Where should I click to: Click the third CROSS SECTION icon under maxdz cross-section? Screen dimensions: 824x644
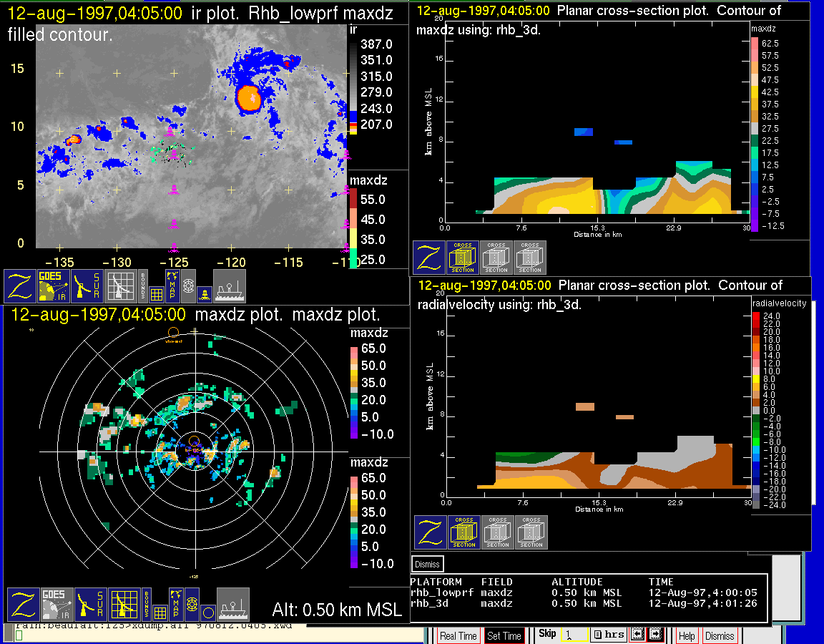[530, 258]
